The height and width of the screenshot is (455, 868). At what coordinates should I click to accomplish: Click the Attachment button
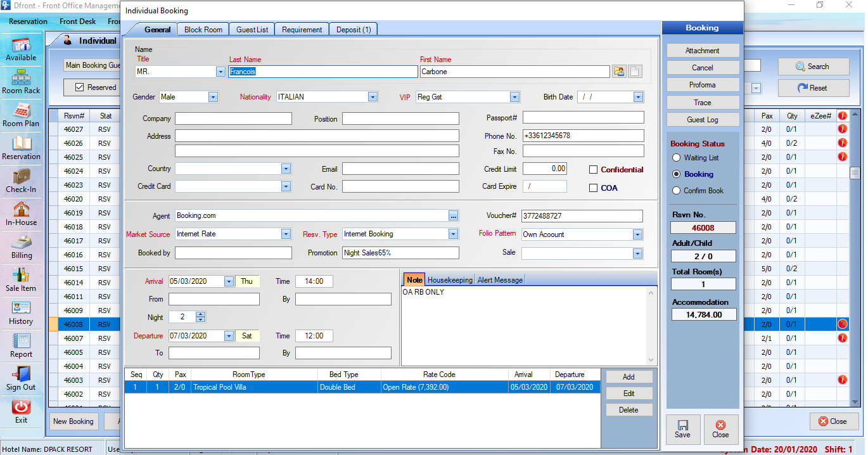pos(702,51)
